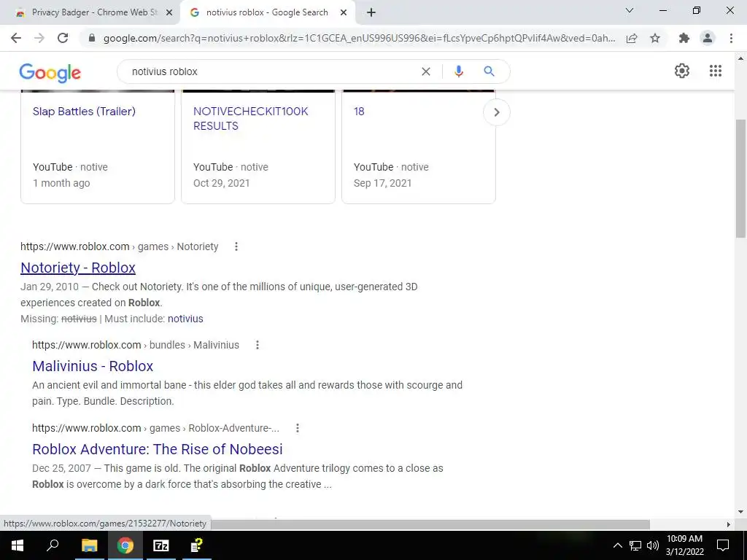Open the Notoriety - Roblox result
Viewport: 747px width, 560px height.
pos(78,268)
